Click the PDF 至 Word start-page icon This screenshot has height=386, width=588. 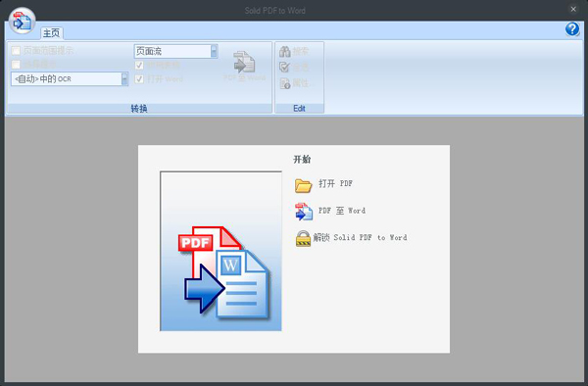(x=304, y=212)
